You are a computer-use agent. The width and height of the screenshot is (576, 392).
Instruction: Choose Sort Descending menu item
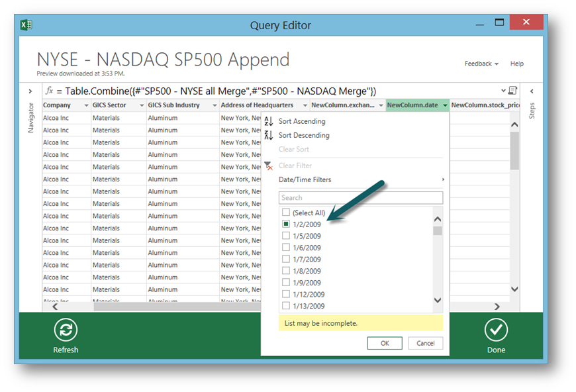(304, 135)
